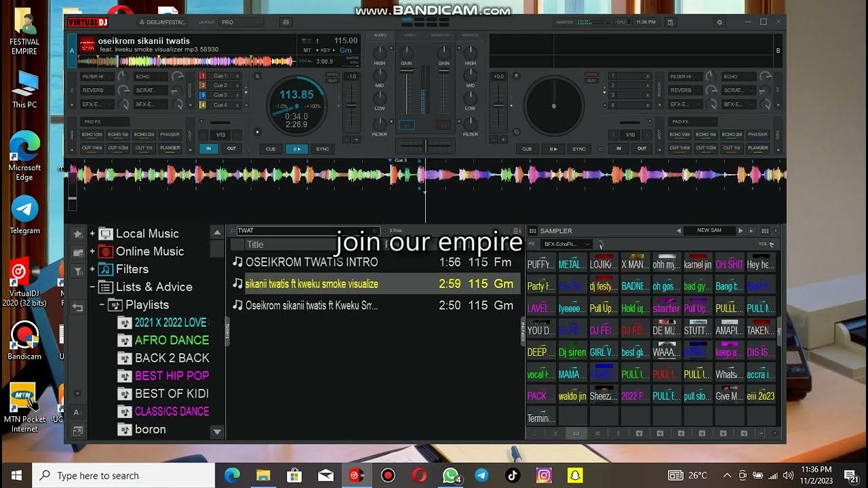This screenshot has height=488, width=868.
Task: Switch mixer to AUDIO tab
Action: click(x=380, y=35)
